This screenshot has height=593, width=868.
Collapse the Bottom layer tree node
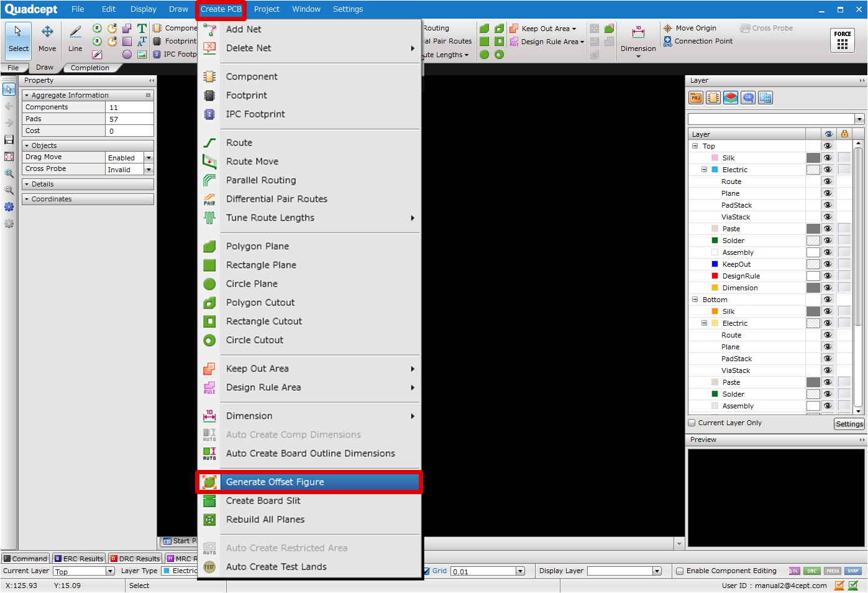(695, 300)
